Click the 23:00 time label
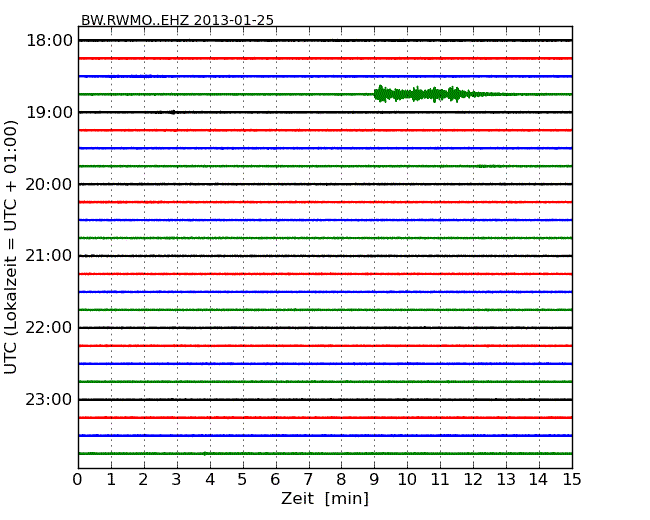Image resolution: width=650 pixels, height=520 pixels. [49, 400]
